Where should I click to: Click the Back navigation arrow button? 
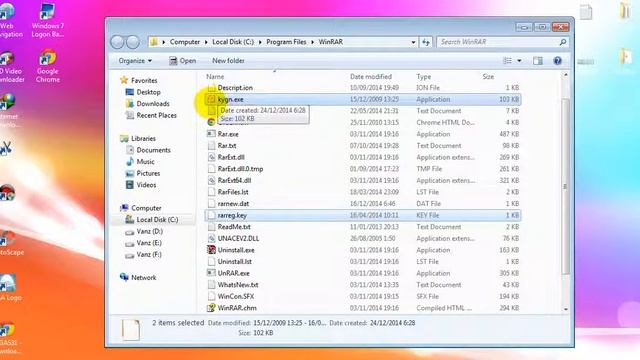(117, 42)
